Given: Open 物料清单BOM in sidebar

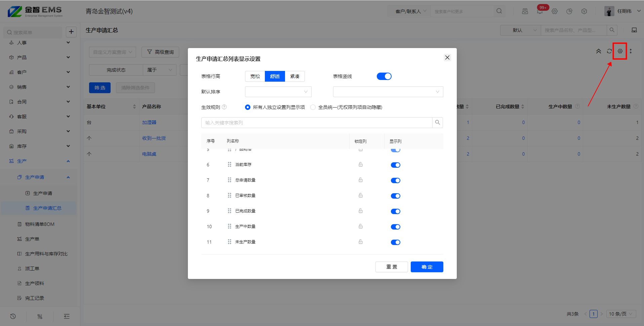Looking at the screenshot, I should tap(40, 224).
